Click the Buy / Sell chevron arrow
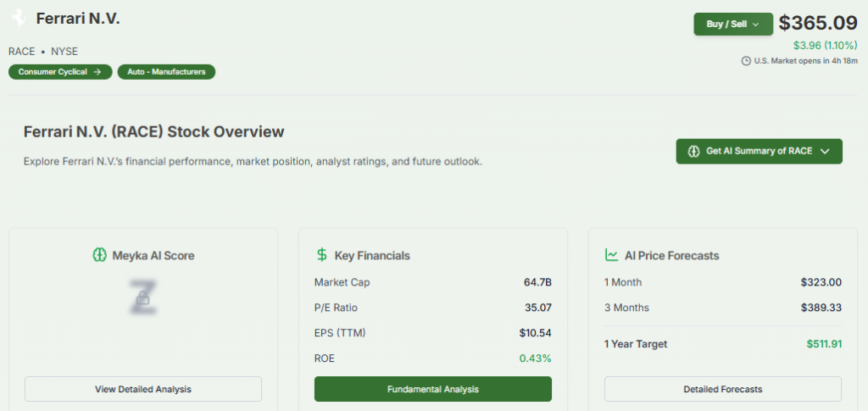The width and height of the screenshot is (868, 411). pyautogui.click(x=755, y=25)
